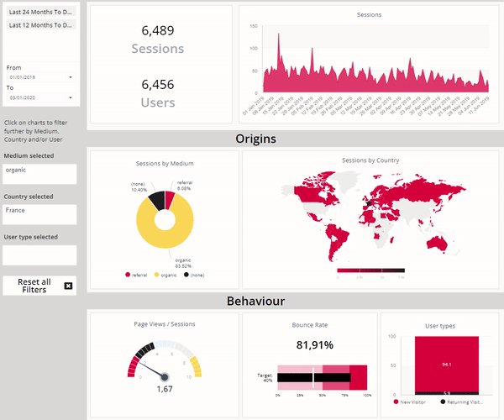Click the Target 40% label

pyautogui.click(x=265, y=378)
